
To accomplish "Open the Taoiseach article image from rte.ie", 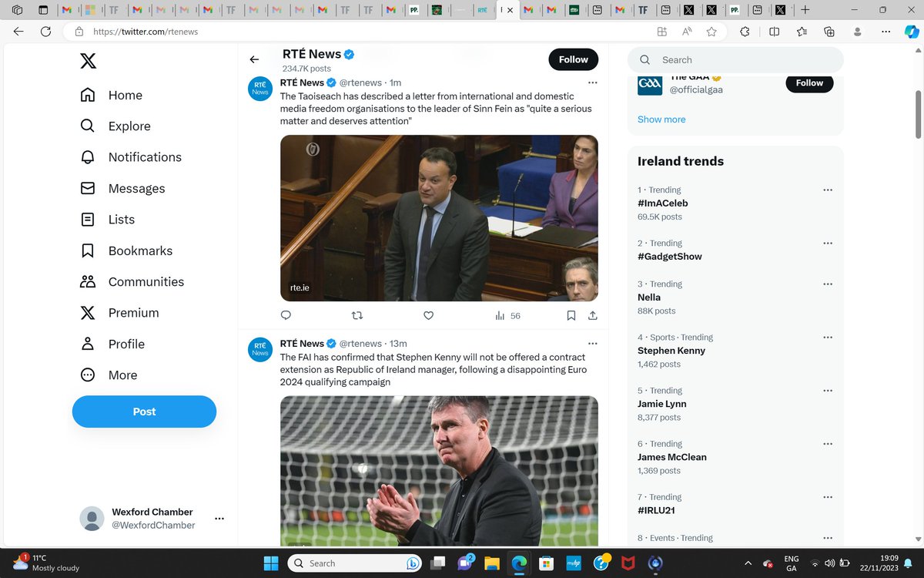I will (439, 218).
